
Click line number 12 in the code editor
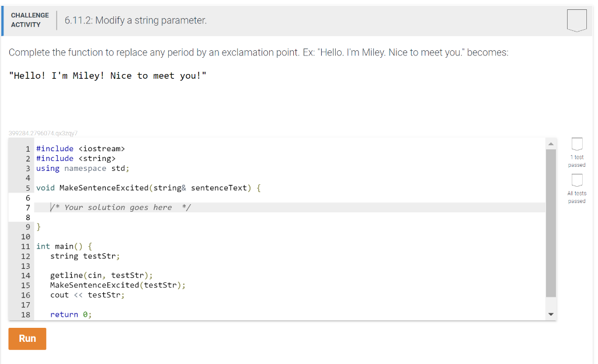(x=27, y=256)
